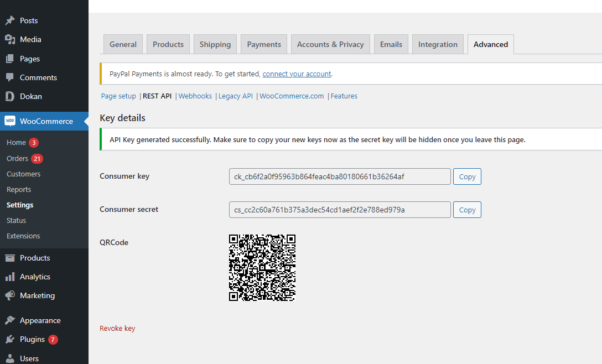The height and width of the screenshot is (364, 602).
Task: Open the Extensions submenu item
Action: [23, 236]
